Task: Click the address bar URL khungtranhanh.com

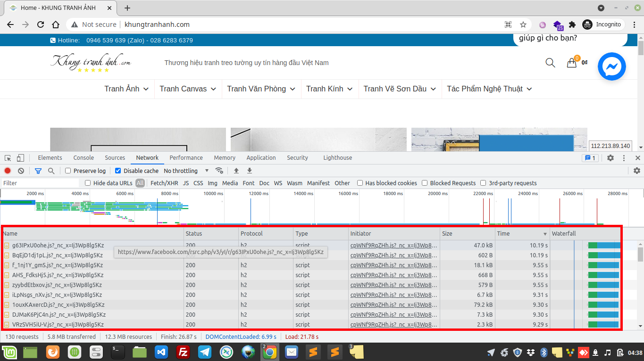Action: click(157, 25)
